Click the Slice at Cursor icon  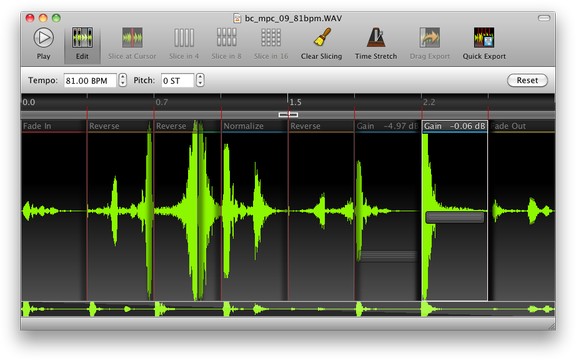tap(132, 37)
